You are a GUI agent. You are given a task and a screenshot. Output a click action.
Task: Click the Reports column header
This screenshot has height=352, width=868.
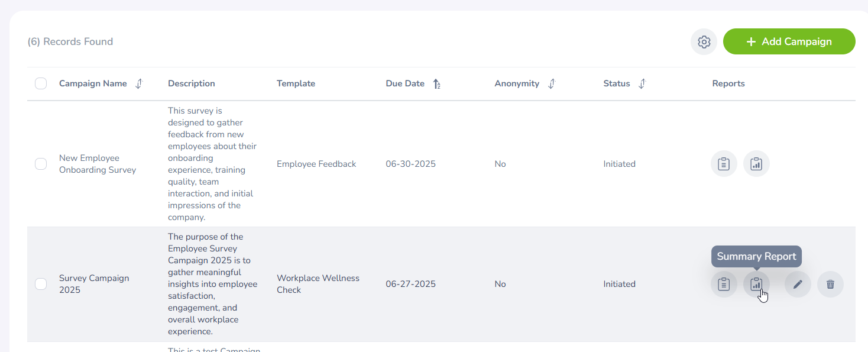(728, 83)
